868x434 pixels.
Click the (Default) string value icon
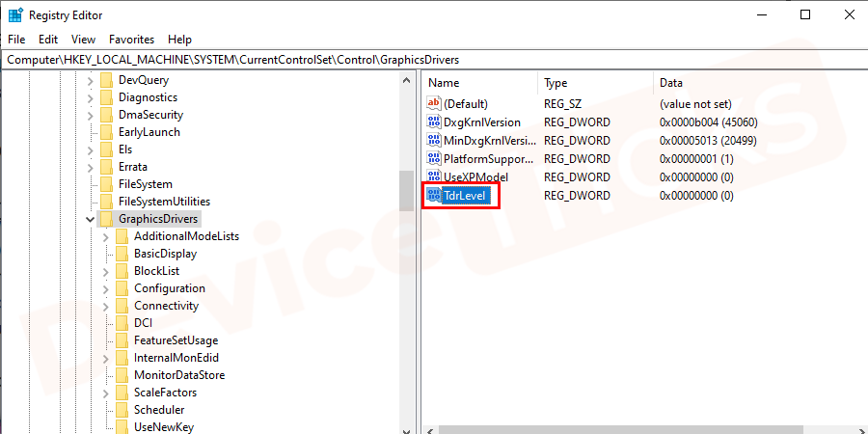pos(434,103)
